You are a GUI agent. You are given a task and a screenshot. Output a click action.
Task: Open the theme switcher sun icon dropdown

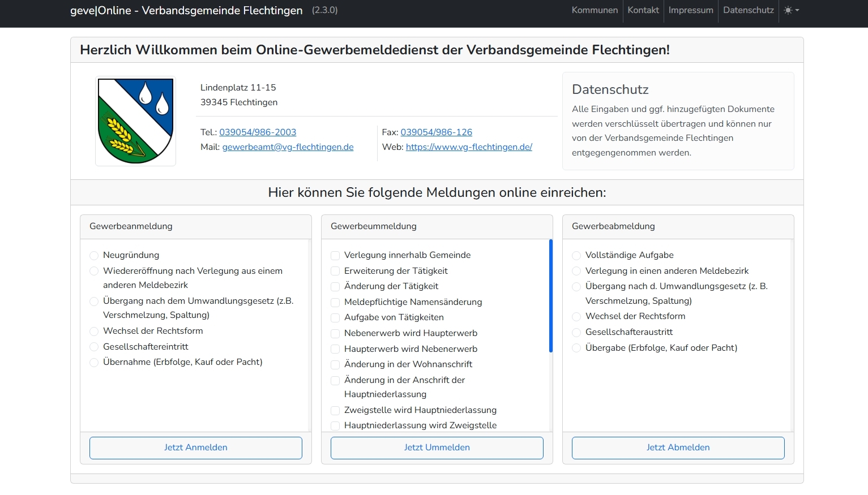point(791,10)
